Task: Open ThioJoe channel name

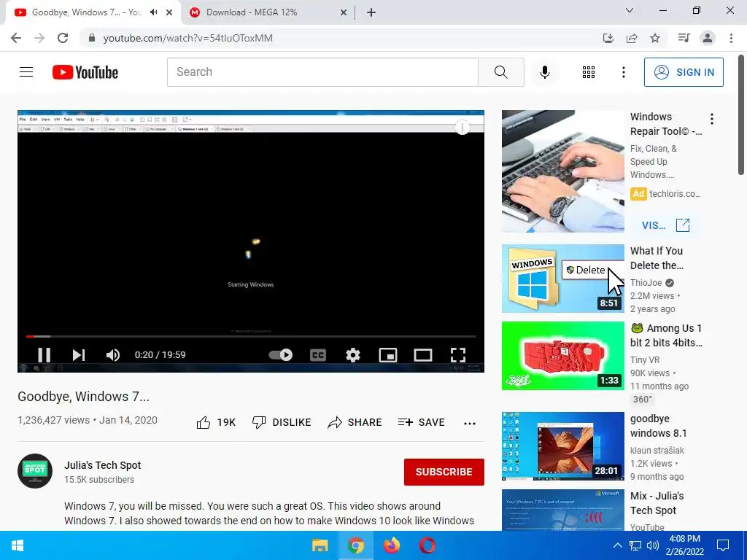Action: point(646,283)
